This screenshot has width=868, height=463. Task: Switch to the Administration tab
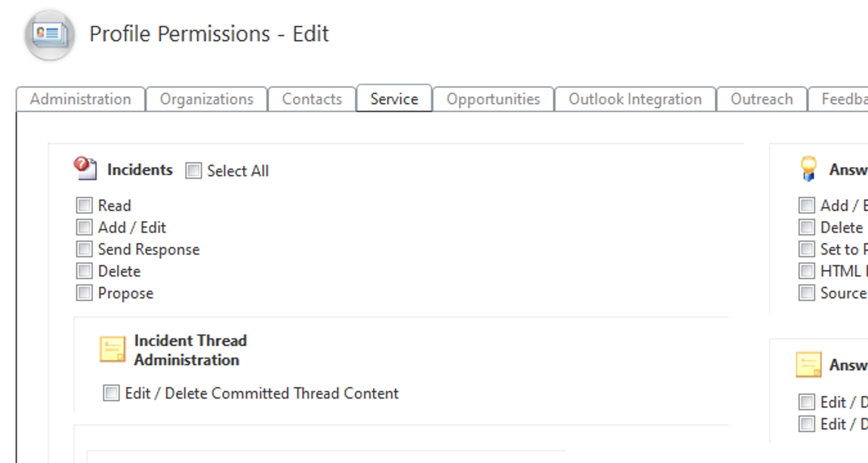80,99
